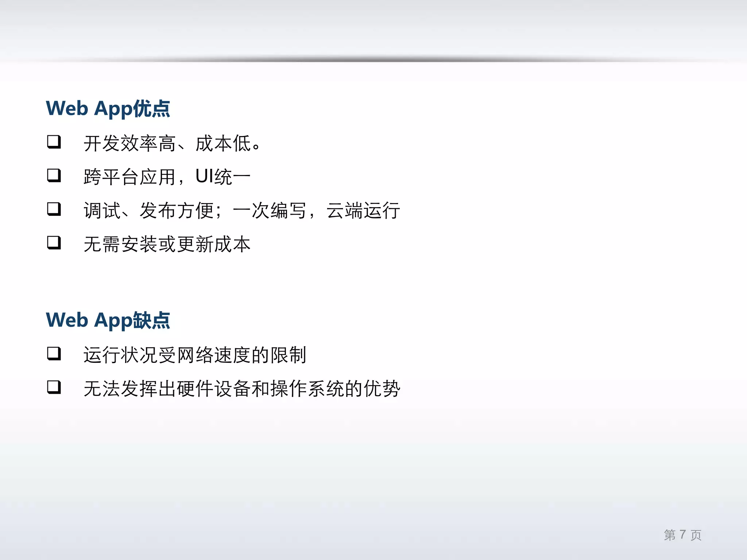747x560 pixels.
Task: Click the dark horizontal divider line at top
Action: 373,59
